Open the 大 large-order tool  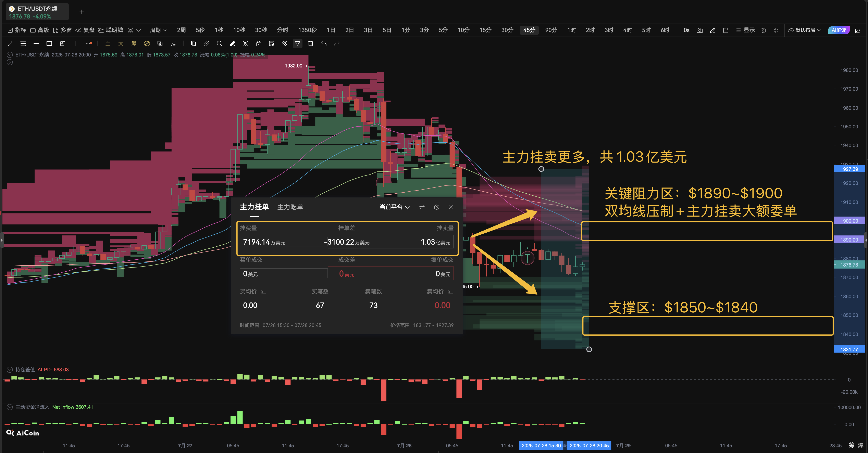tap(121, 43)
